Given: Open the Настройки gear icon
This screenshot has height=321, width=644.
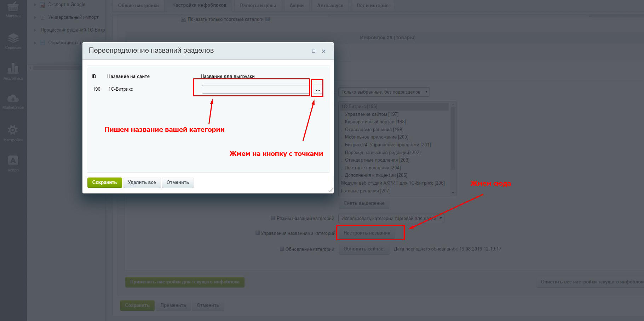Looking at the screenshot, I should point(13,133).
